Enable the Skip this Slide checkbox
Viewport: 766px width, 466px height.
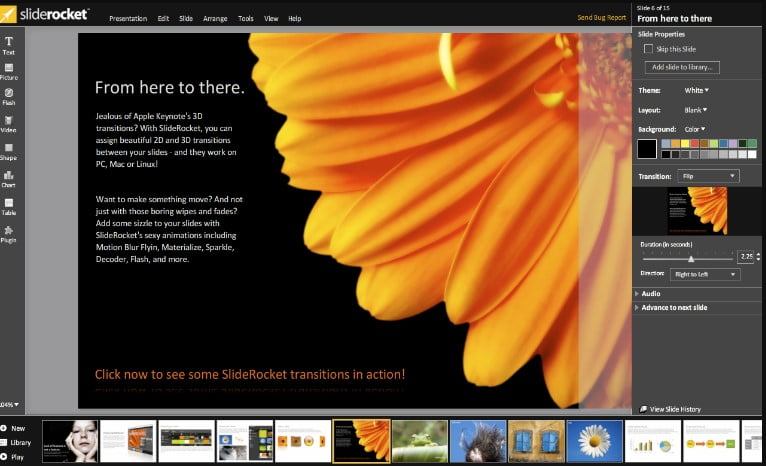649,48
